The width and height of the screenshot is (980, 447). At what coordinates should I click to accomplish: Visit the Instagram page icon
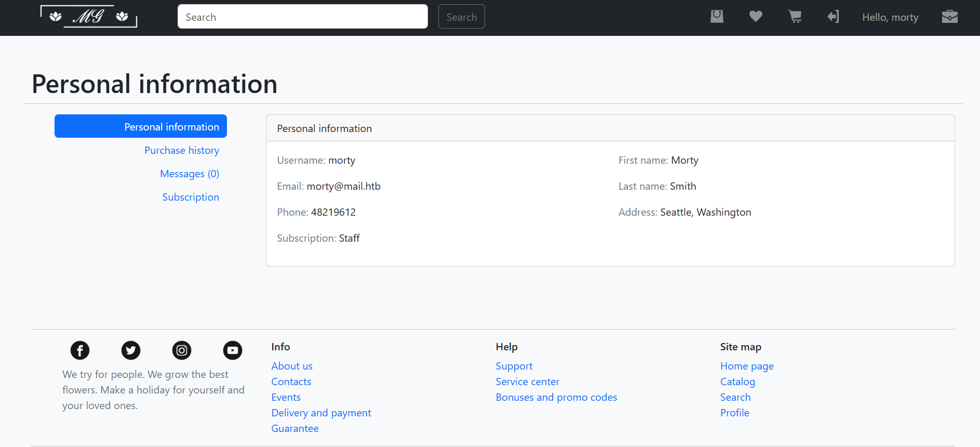pos(182,350)
